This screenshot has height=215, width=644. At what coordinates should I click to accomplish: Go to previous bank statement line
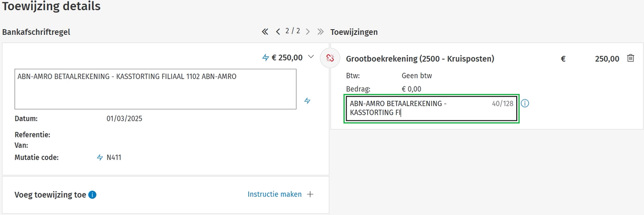(x=278, y=32)
